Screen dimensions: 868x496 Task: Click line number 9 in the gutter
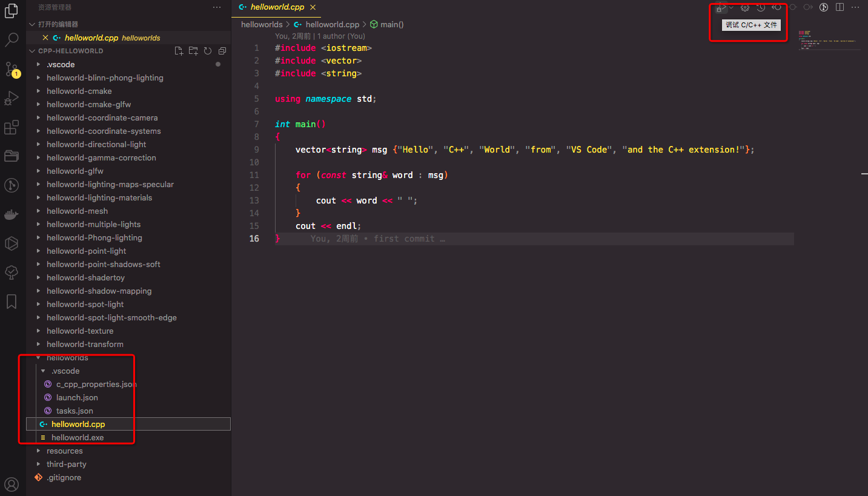pos(257,150)
